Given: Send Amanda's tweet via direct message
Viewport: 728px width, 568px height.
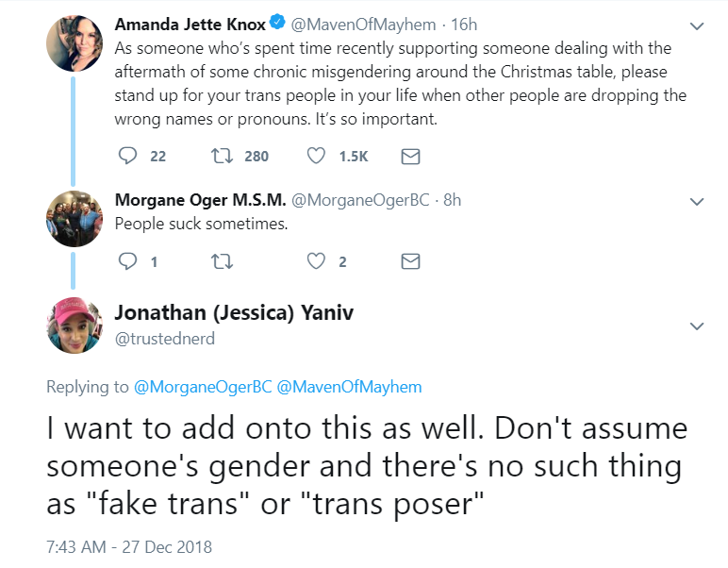Looking at the screenshot, I should tap(410, 157).
